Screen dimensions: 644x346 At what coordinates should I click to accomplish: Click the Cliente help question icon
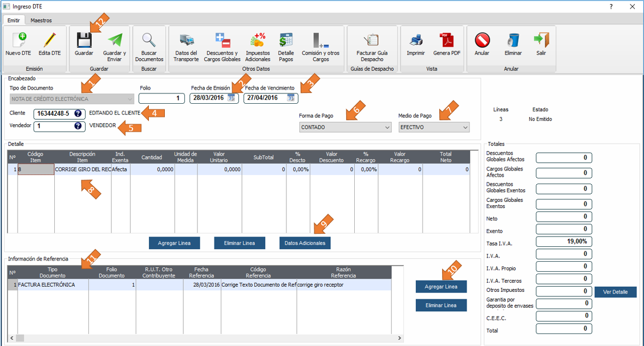click(x=78, y=113)
